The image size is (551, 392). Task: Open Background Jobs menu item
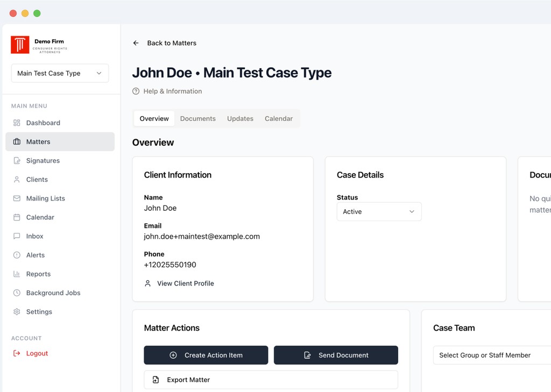(x=60, y=293)
